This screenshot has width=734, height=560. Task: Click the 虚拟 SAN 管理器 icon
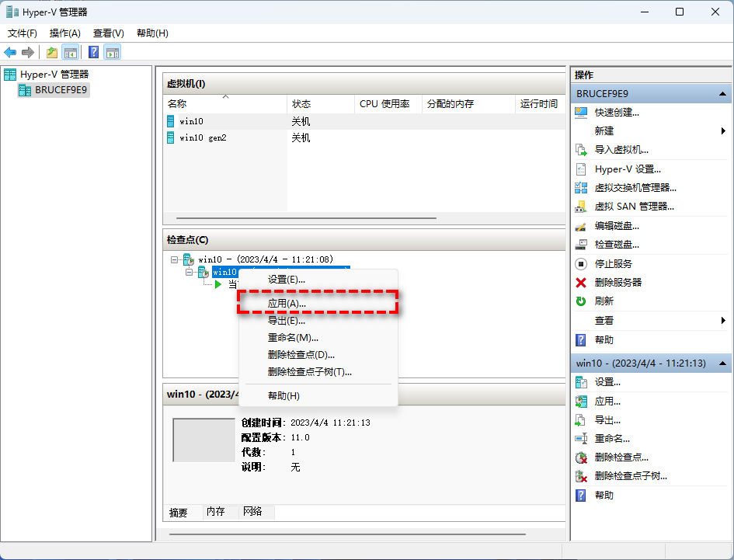581,207
